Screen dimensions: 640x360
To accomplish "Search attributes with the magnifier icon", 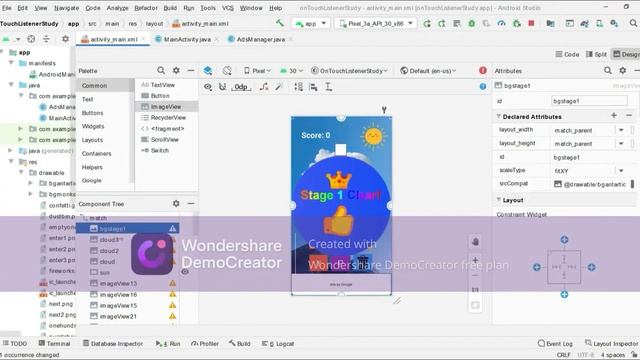I will coord(607,70).
